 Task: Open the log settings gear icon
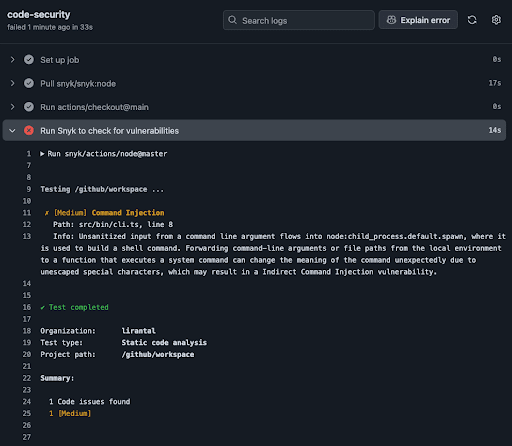click(x=496, y=20)
